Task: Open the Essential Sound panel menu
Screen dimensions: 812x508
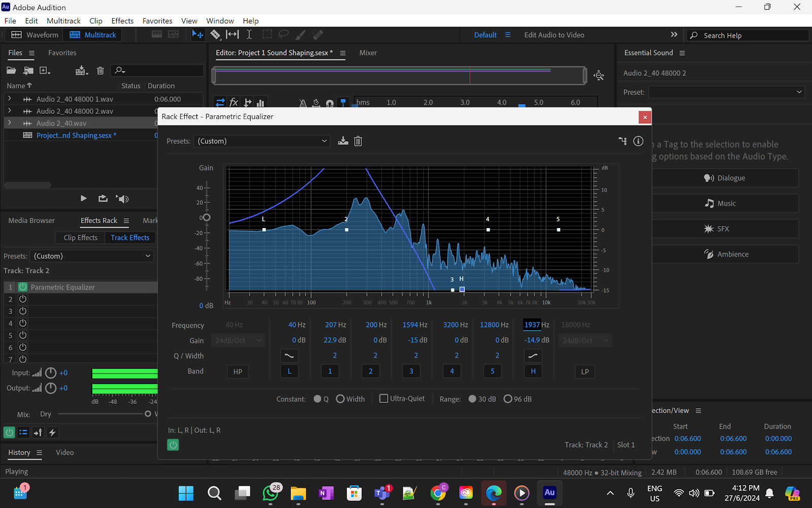Action: (x=682, y=53)
